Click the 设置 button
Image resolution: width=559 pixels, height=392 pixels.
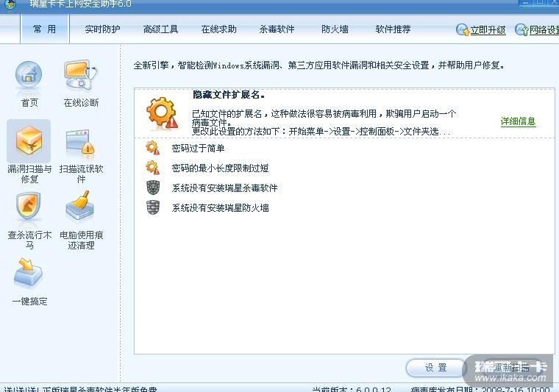click(435, 368)
